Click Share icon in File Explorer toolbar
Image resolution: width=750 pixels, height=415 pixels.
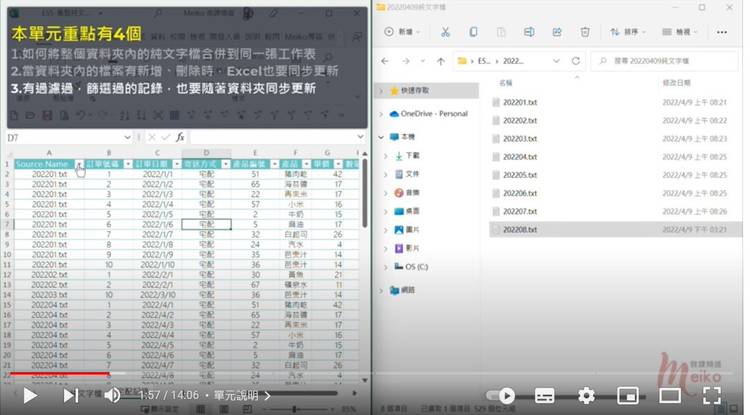[x=557, y=32]
